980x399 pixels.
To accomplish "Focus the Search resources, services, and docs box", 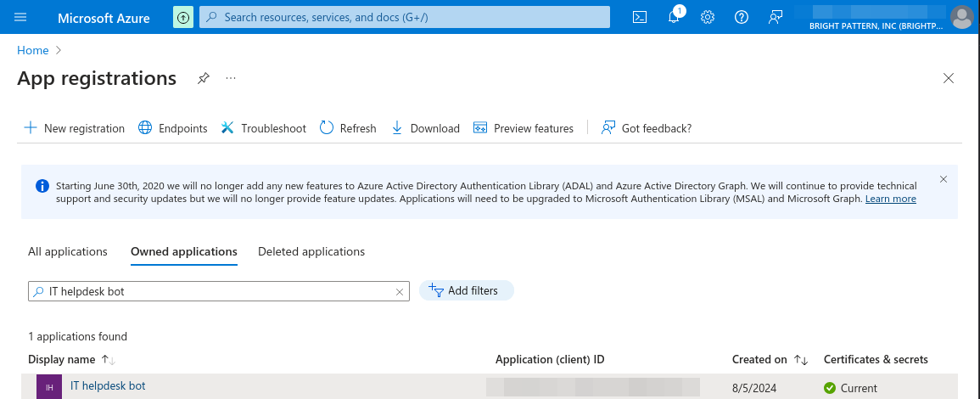I will [405, 17].
